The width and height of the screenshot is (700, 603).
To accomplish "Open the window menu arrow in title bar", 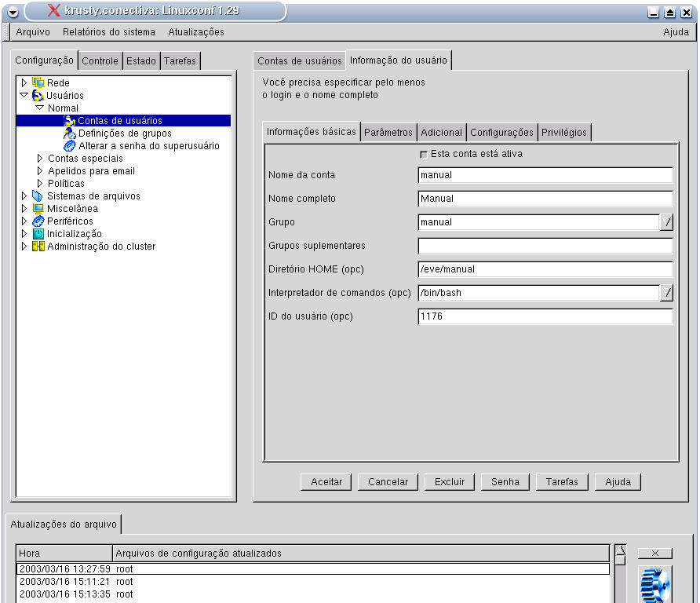I will pyautogui.click(x=13, y=12).
